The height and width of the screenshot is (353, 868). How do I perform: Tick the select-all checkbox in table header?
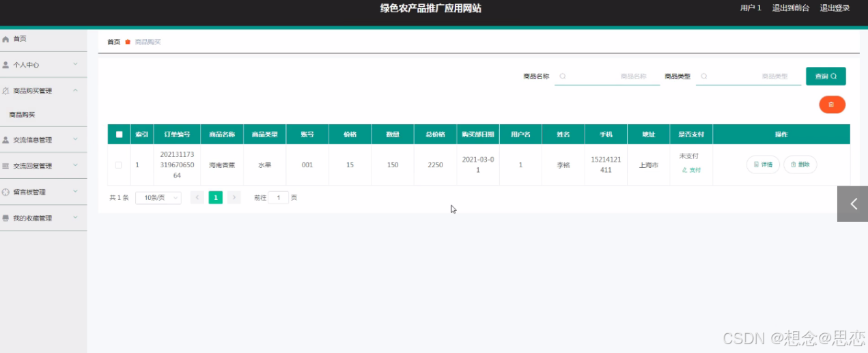click(x=119, y=135)
